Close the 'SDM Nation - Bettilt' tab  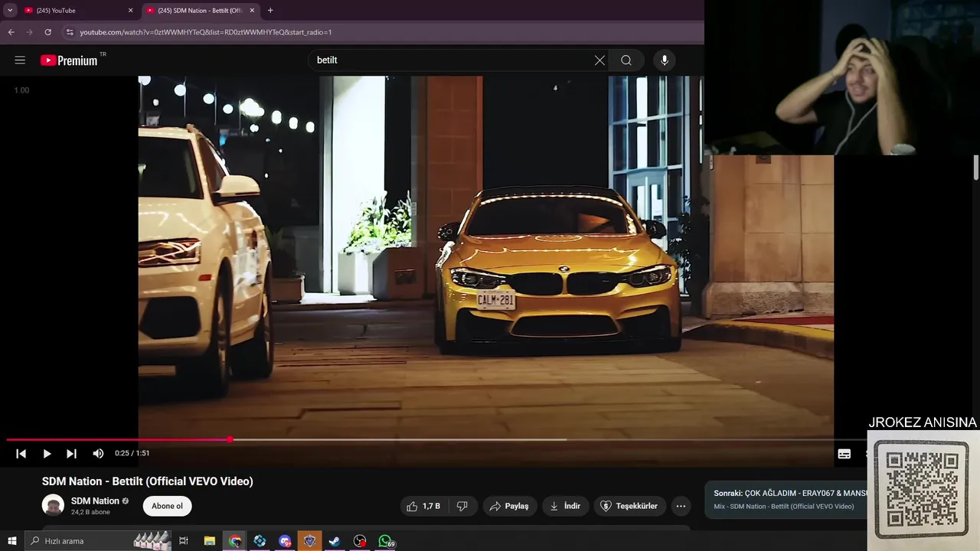coord(252,11)
